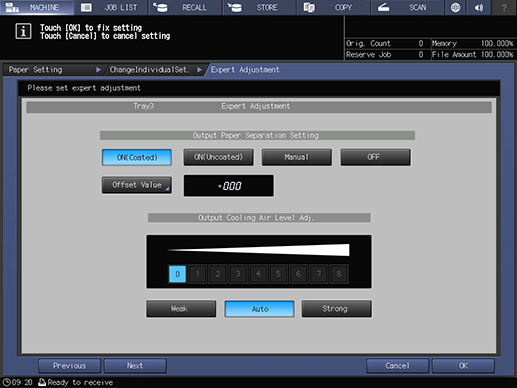Image resolution: width=517 pixels, height=388 pixels.
Task: Select Strong cooling air
Action: coord(337,309)
